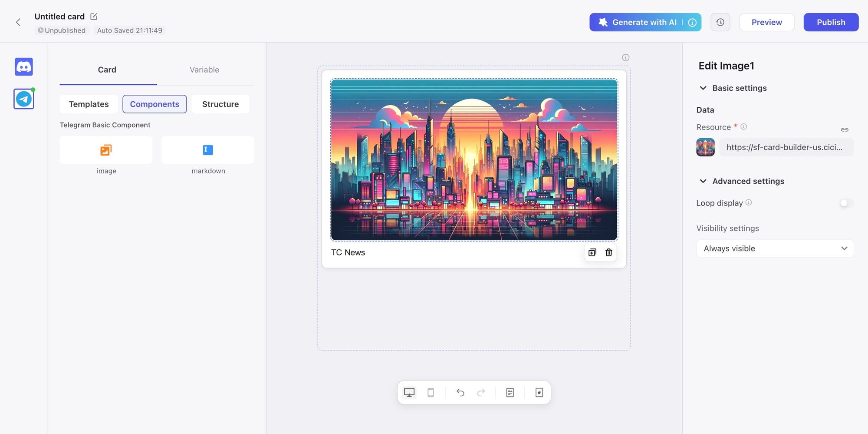
Task: Click the link icon beside Resource
Action: (x=845, y=129)
